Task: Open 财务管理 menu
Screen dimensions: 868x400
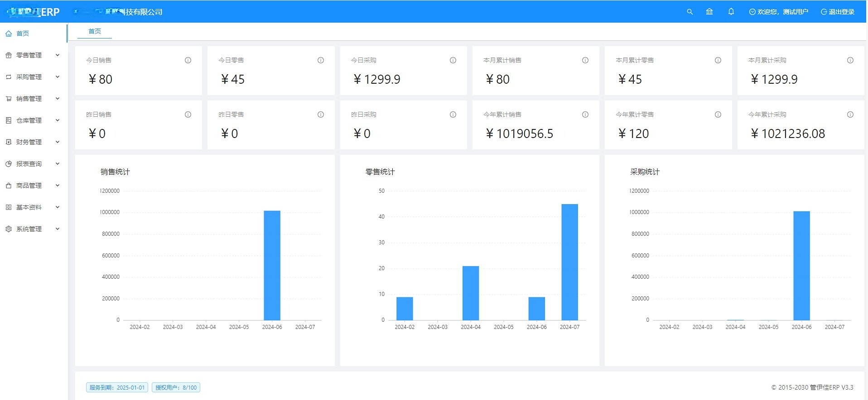Action: (34, 142)
